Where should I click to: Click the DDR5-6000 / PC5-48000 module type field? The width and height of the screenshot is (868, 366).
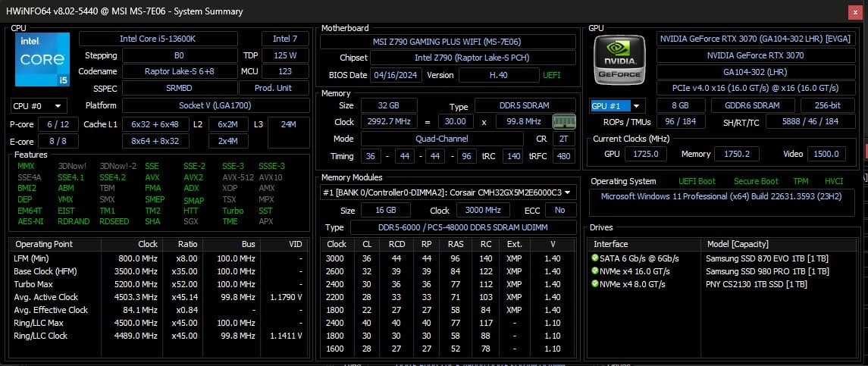click(462, 227)
